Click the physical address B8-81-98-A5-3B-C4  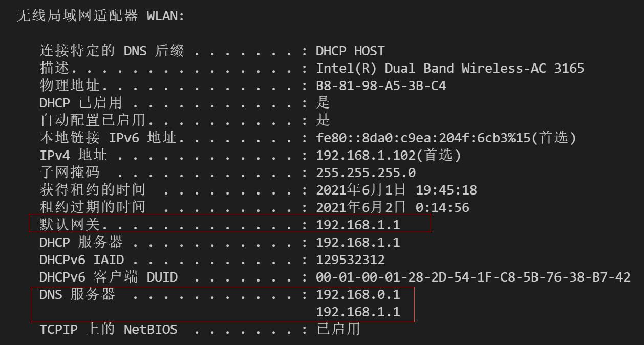point(381,85)
